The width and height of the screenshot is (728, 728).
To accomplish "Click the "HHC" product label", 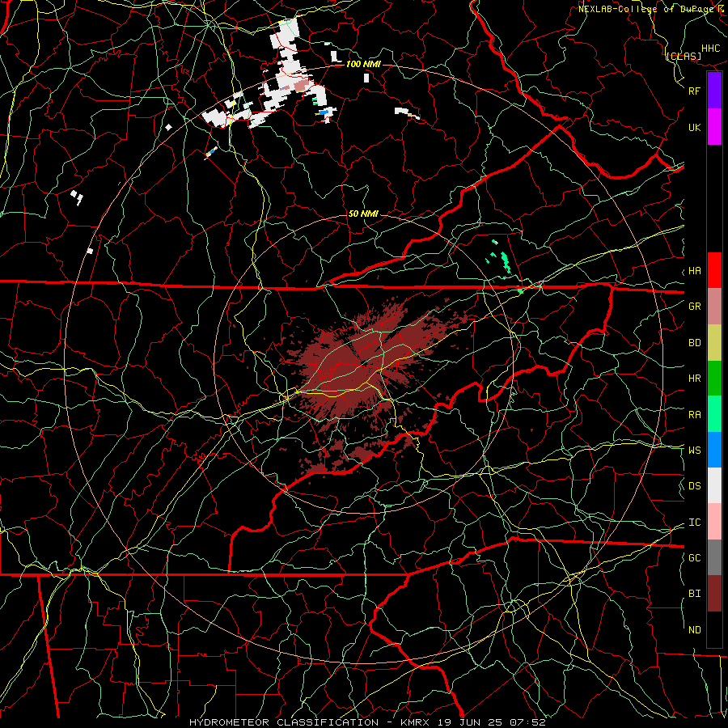I will pyautogui.click(x=711, y=49).
